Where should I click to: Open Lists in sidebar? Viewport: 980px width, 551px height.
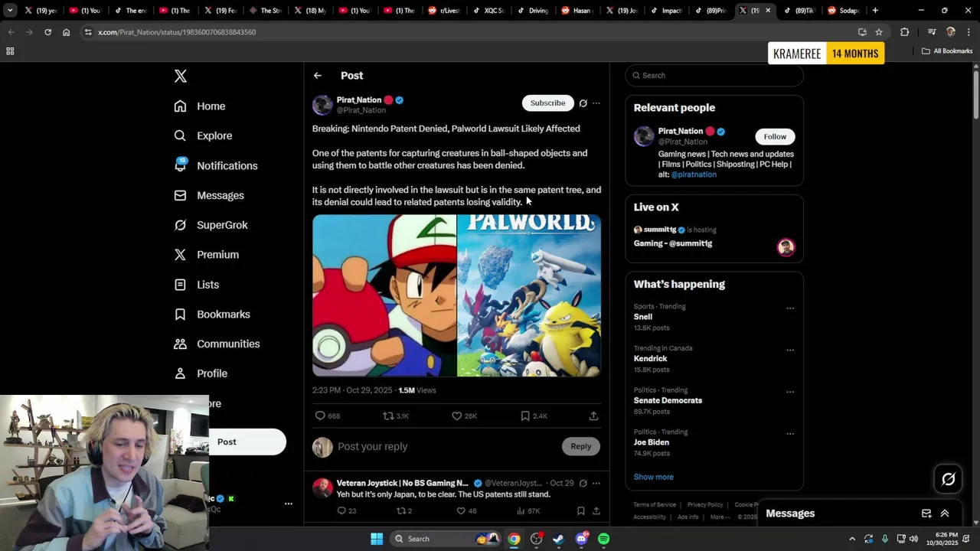coord(197,285)
